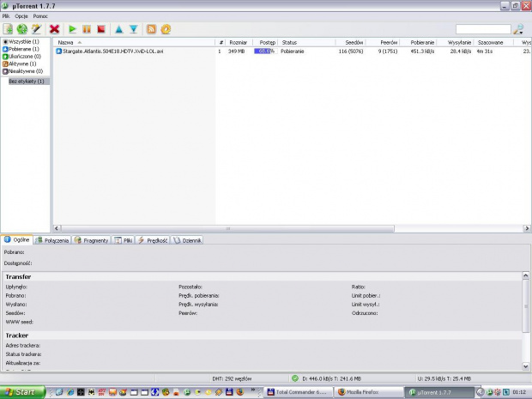Sort by the Seedów column header
Image resolution: width=532 pixels, height=399 pixels.
pyautogui.click(x=351, y=42)
